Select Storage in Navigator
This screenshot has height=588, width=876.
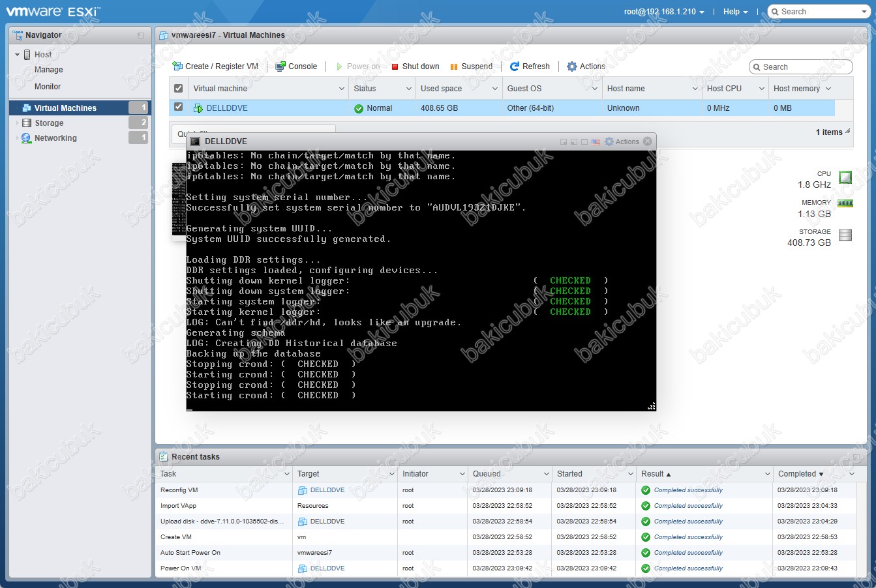pyautogui.click(x=49, y=123)
